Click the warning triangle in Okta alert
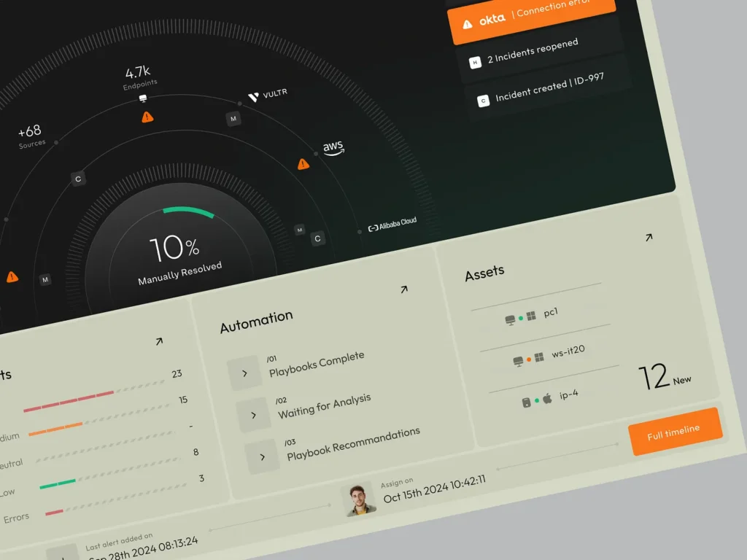 (468, 24)
